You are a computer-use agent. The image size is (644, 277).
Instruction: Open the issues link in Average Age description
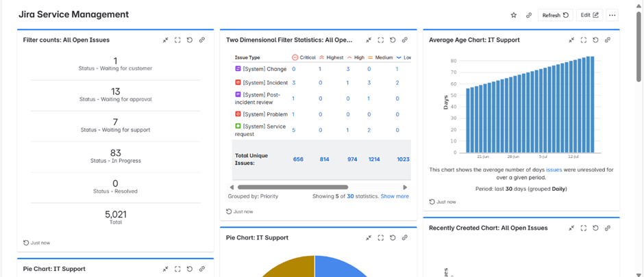coord(554,169)
